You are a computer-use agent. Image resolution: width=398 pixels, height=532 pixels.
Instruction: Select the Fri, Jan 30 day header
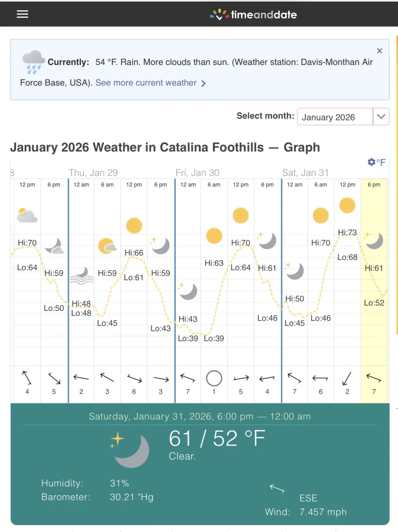coord(197,173)
